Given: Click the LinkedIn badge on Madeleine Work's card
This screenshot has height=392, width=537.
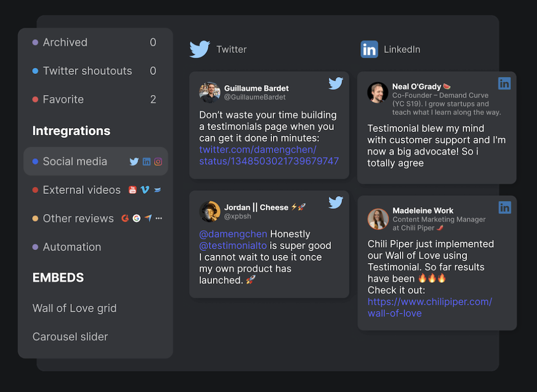Looking at the screenshot, I should [x=505, y=208].
